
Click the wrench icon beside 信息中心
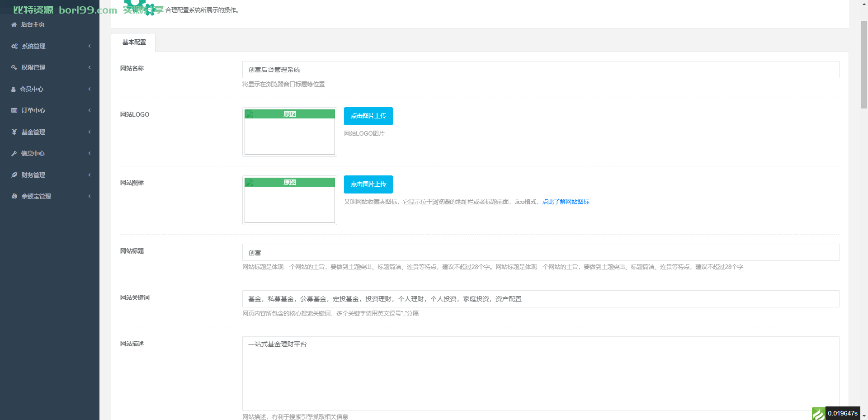point(14,153)
